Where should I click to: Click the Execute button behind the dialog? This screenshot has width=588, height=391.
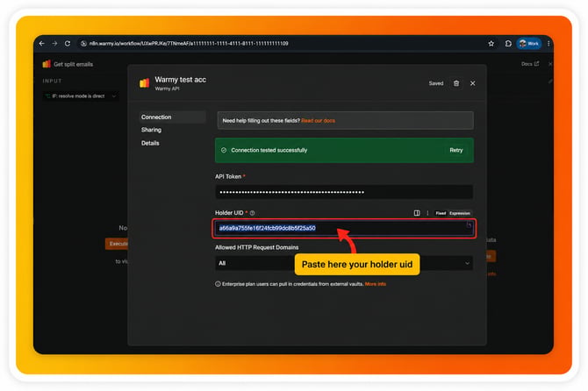[x=117, y=244]
